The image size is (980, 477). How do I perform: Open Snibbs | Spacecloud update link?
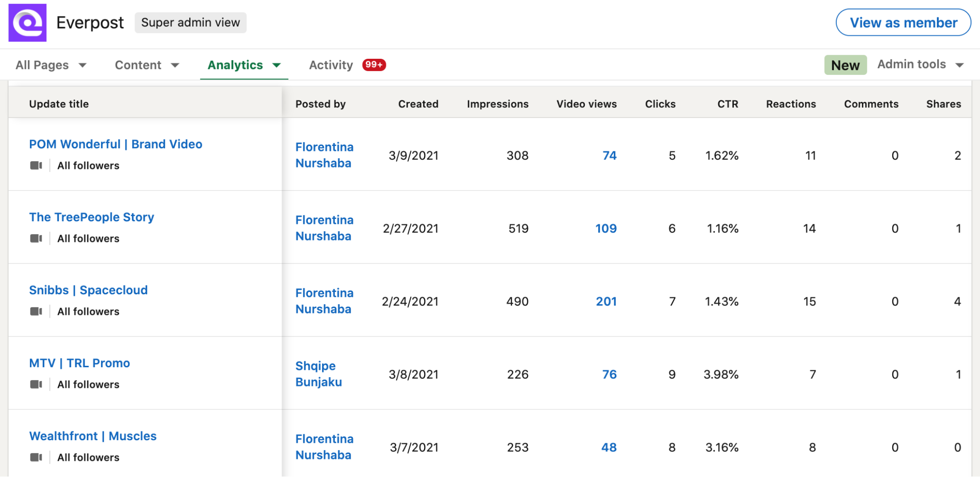[x=88, y=290]
